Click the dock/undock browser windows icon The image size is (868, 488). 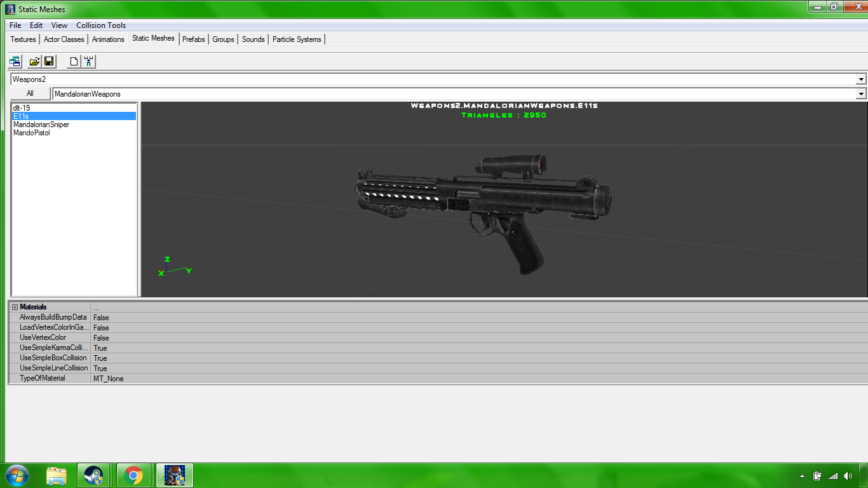[15, 62]
